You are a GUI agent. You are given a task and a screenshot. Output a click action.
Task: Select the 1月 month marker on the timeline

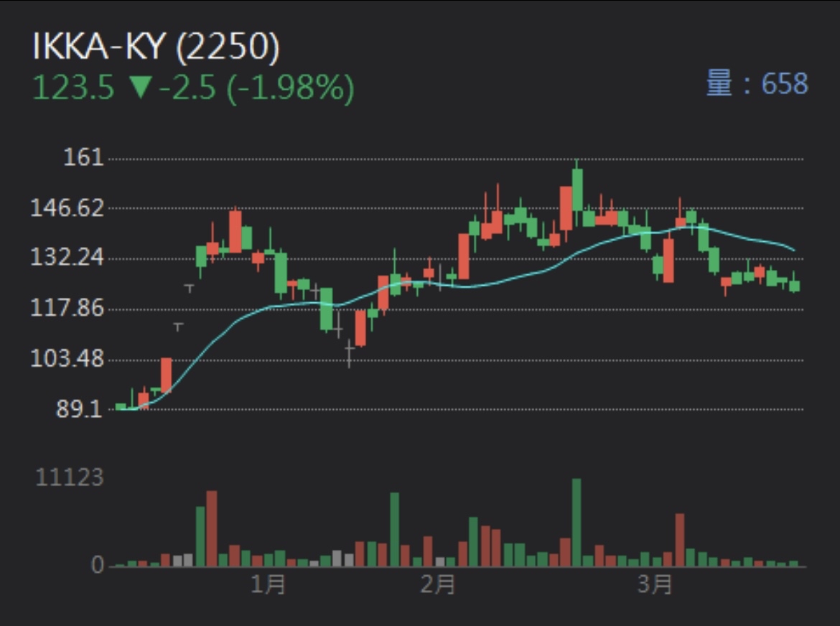269,584
